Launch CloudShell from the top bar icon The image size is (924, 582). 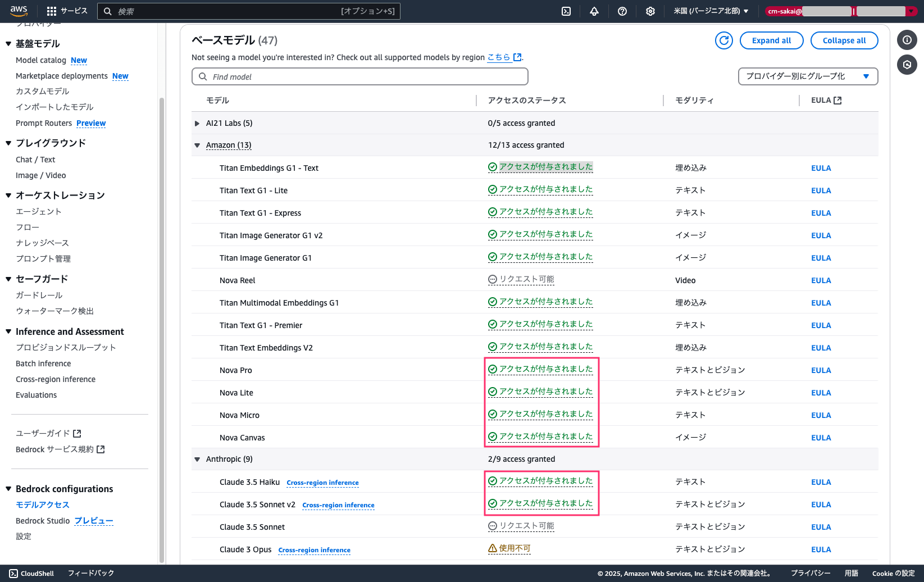coord(566,11)
